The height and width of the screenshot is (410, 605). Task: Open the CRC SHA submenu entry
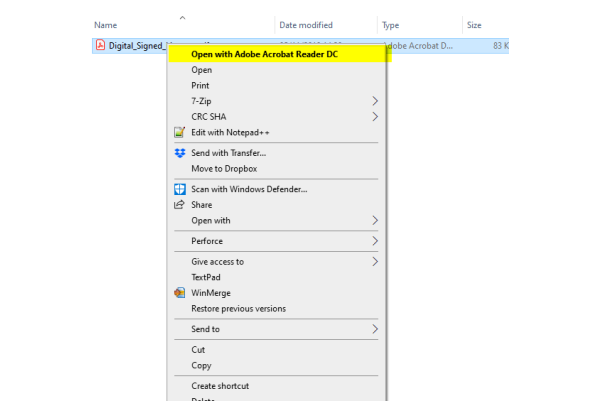(277, 116)
